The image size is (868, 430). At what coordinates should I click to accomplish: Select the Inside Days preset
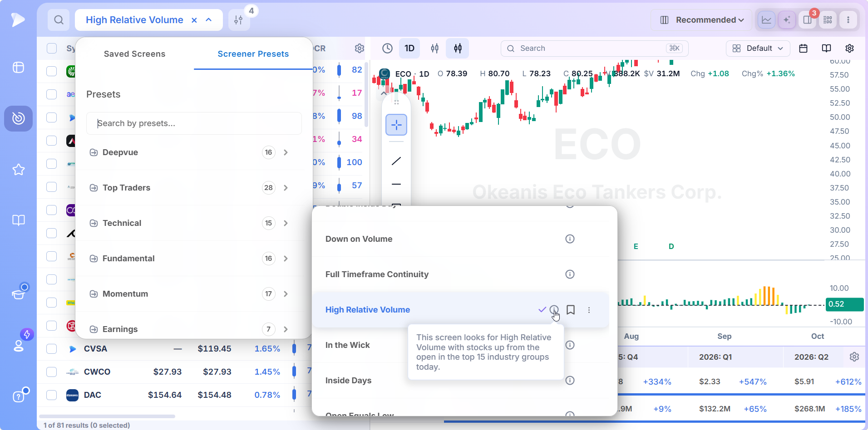(348, 381)
